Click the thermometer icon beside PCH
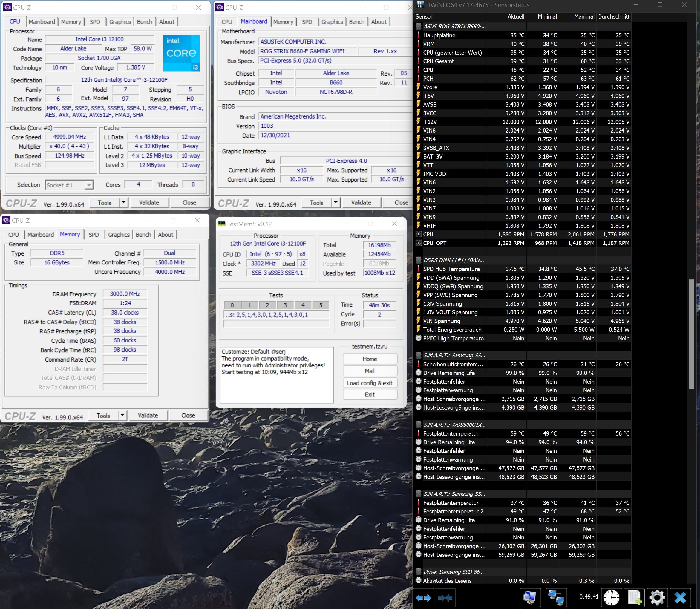Screen dimensions: 700x609 418,79
